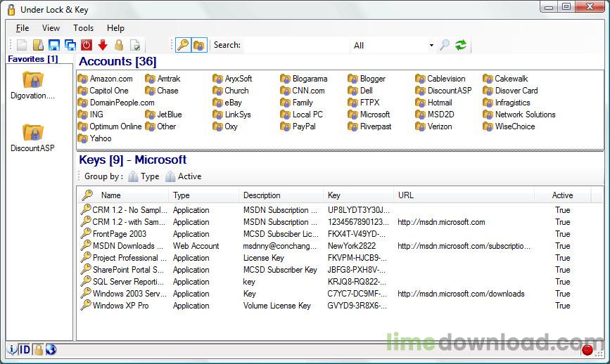Click the red down arrow icon
This screenshot has height=364, width=610.
(x=103, y=45)
